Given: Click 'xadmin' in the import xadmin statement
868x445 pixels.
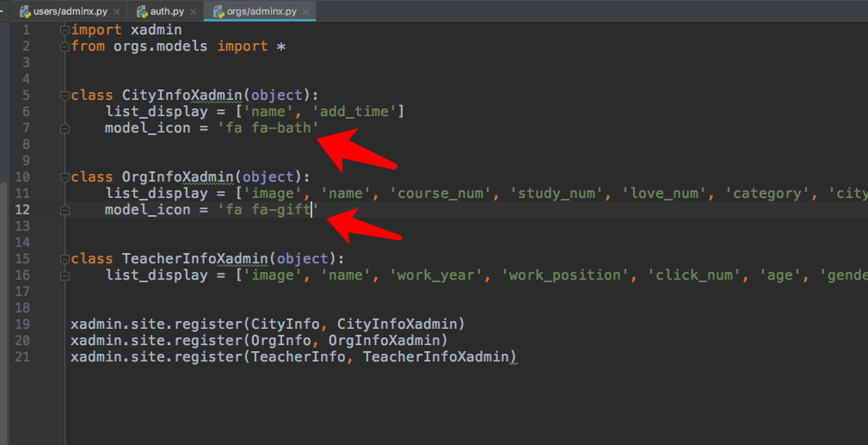Looking at the screenshot, I should coord(156,30).
